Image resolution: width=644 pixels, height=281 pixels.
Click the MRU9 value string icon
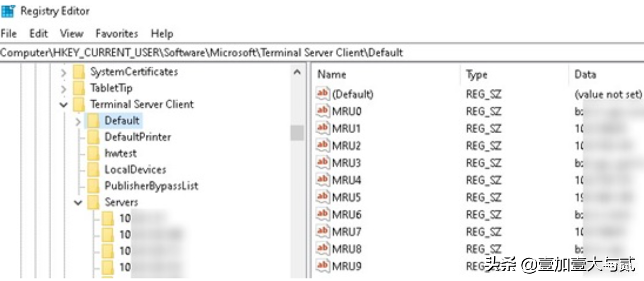click(x=323, y=266)
